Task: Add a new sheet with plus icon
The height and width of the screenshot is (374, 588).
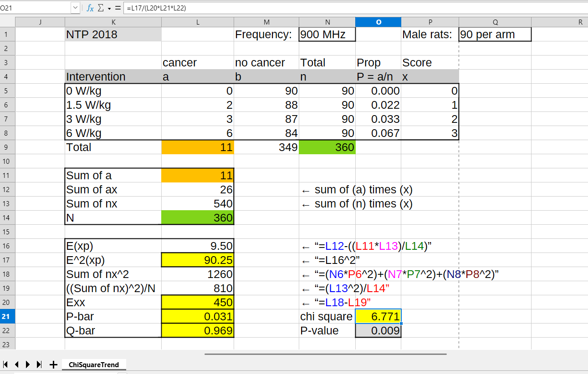Action: (53, 364)
